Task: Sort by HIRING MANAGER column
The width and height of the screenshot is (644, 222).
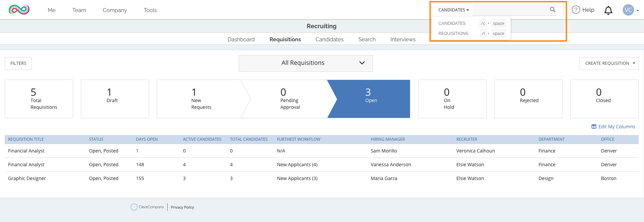Action: click(388, 139)
